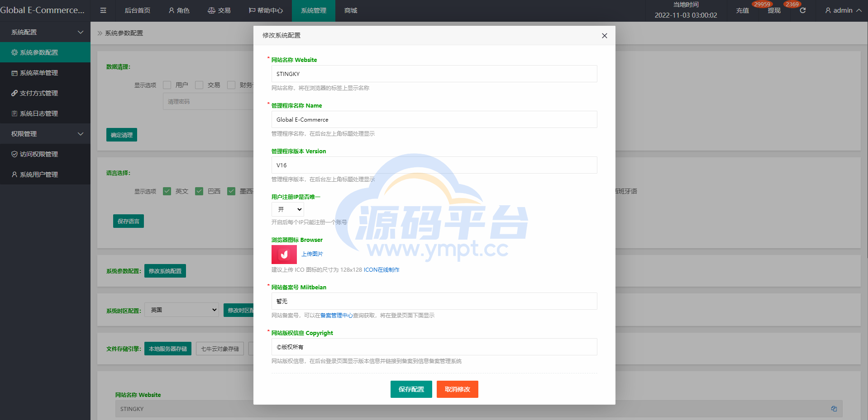Click 提现 notification in top bar
This screenshot has height=420, width=868.
(774, 10)
